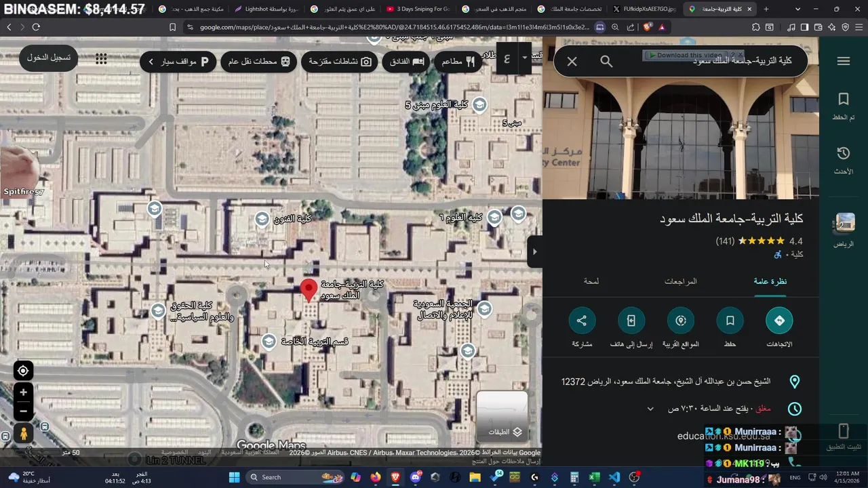This screenshot has height=488, width=868.
Task: Click the place title text
Action: 732,218
